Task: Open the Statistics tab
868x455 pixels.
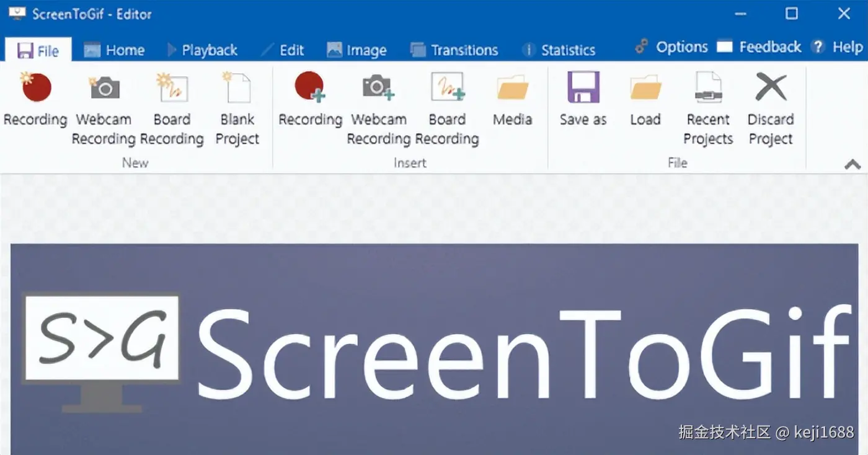Action: [559, 50]
